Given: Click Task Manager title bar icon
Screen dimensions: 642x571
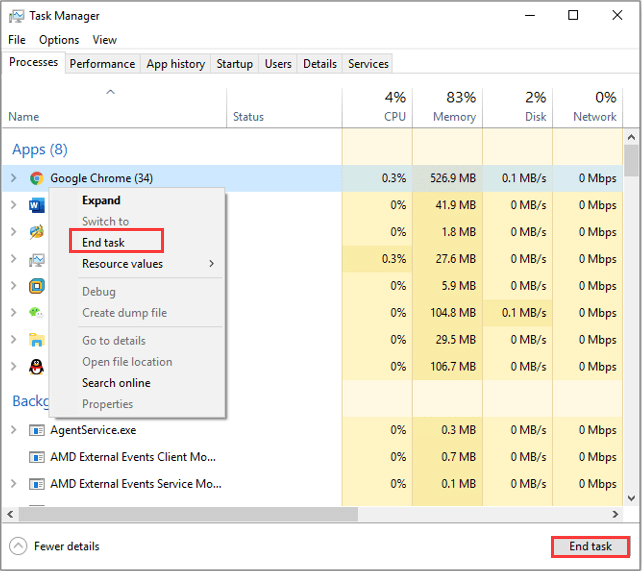Looking at the screenshot, I should point(16,16).
